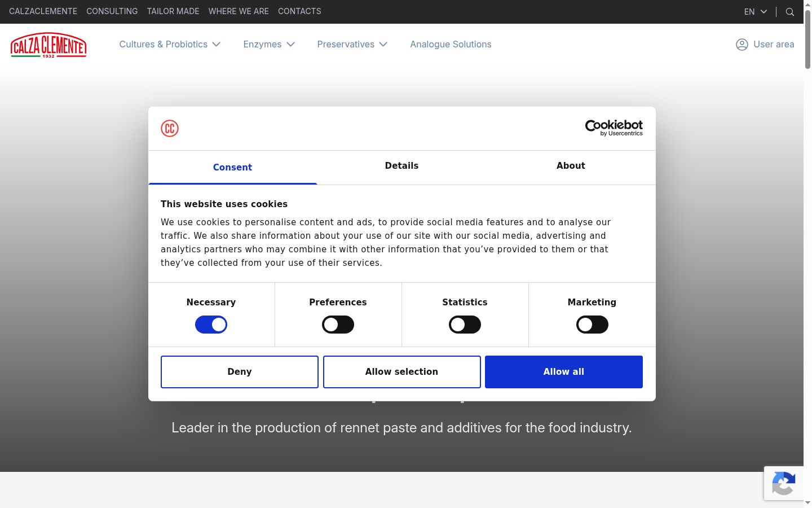The height and width of the screenshot is (508, 812).
Task: Click the 'Leader in the production of rennet paste' tagline
Action: (x=401, y=428)
